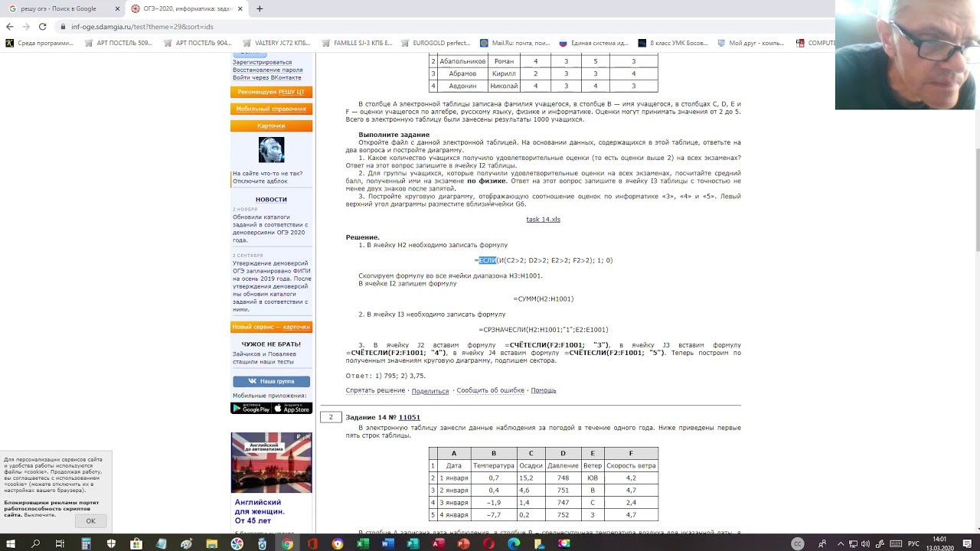Open the 'Mail.Ru: почта, пои...' bookmark
Screen dimensions: 980x551
pos(514,43)
